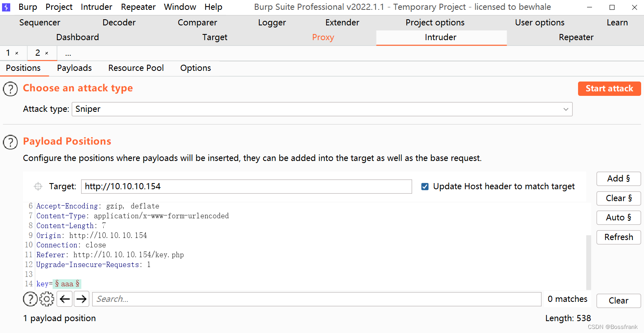Open the Project menu
This screenshot has width=644, height=333.
click(59, 7)
